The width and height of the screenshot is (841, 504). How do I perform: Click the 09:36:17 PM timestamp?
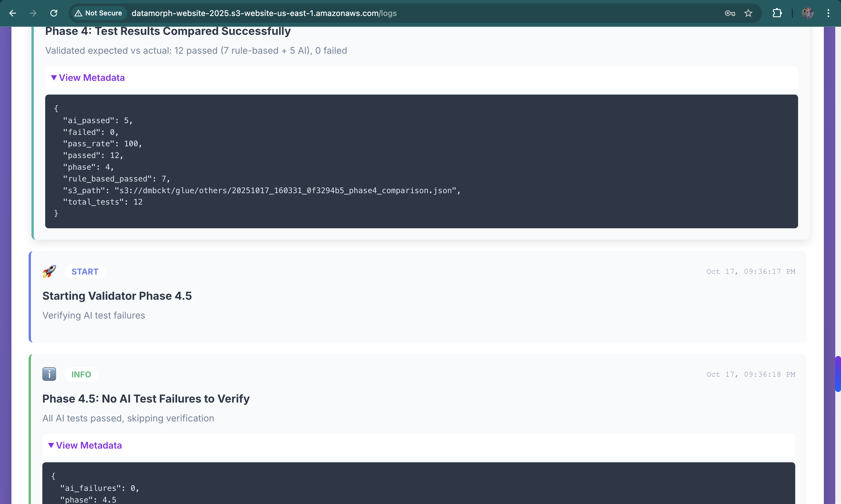point(751,272)
